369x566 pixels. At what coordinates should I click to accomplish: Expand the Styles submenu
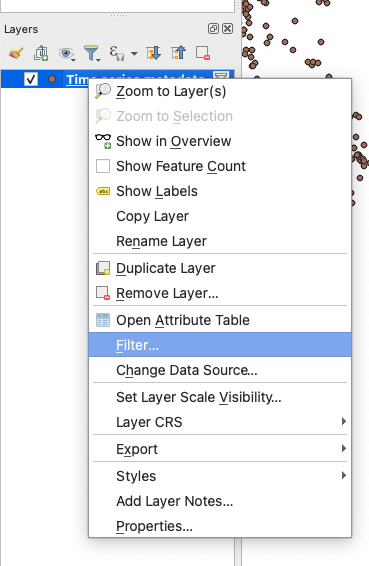(x=344, y=475)
